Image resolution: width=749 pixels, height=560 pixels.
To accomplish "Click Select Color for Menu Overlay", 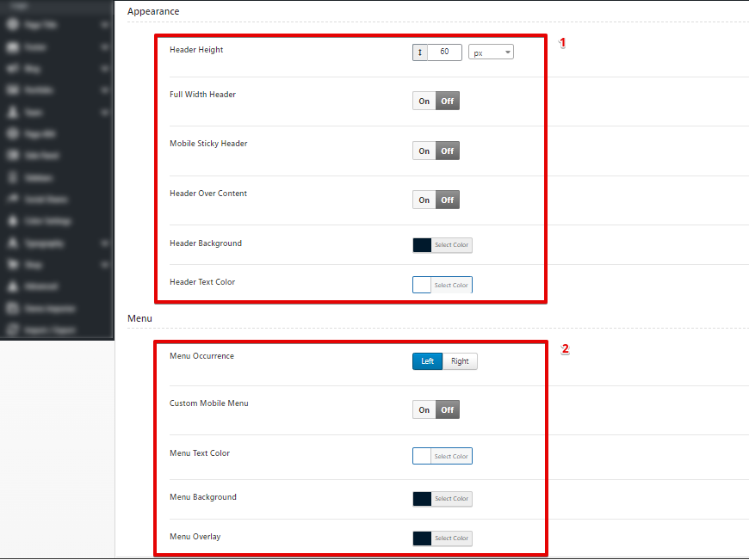I will click(x=451, y=538).
